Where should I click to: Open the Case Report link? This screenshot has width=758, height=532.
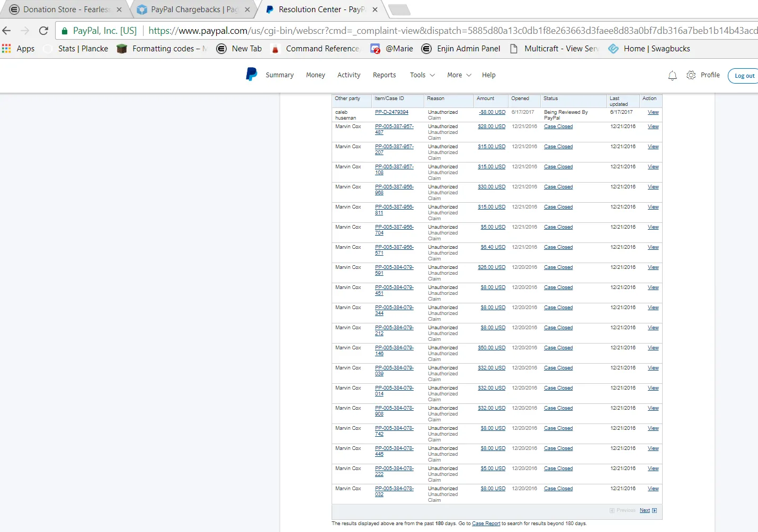coord(486,524)
